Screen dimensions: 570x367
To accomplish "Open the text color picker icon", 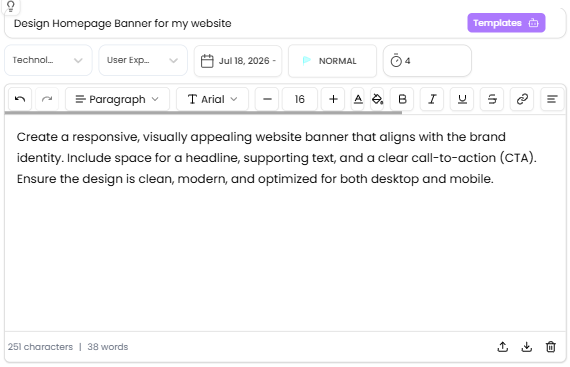I will pyautogui.click(x=358, y=99).
